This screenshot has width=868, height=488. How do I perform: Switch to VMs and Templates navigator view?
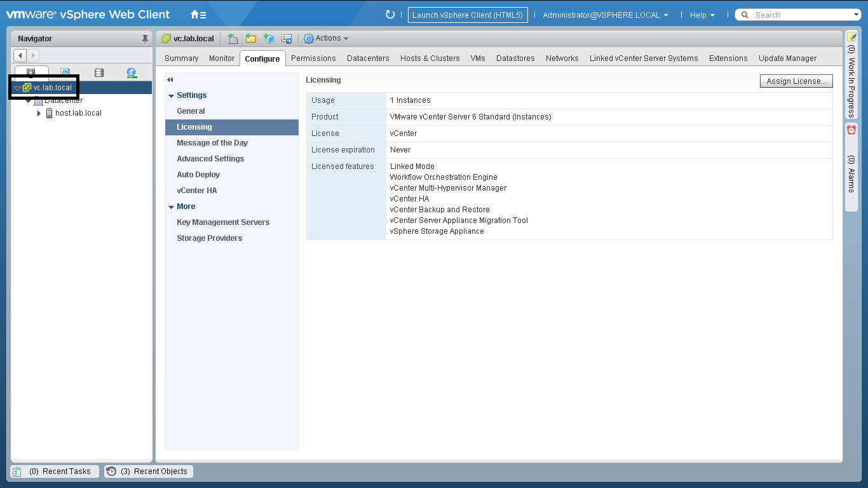pos(65,72)
